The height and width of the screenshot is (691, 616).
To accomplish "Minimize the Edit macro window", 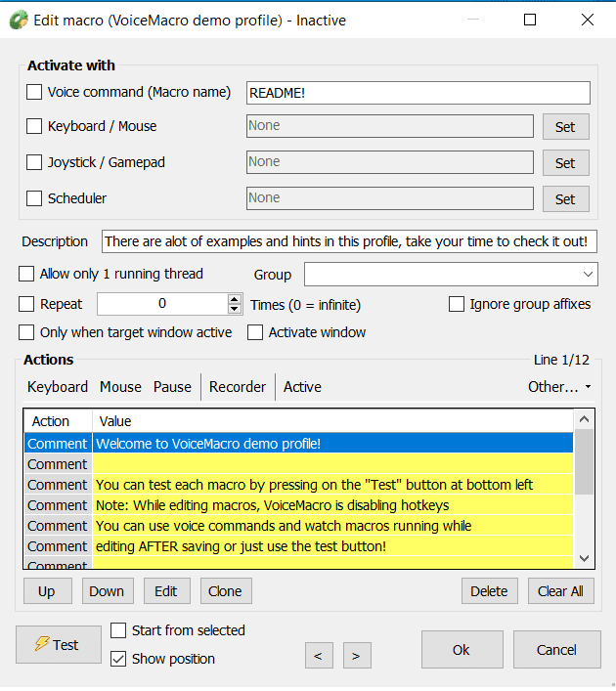I will tap(473, 20).
